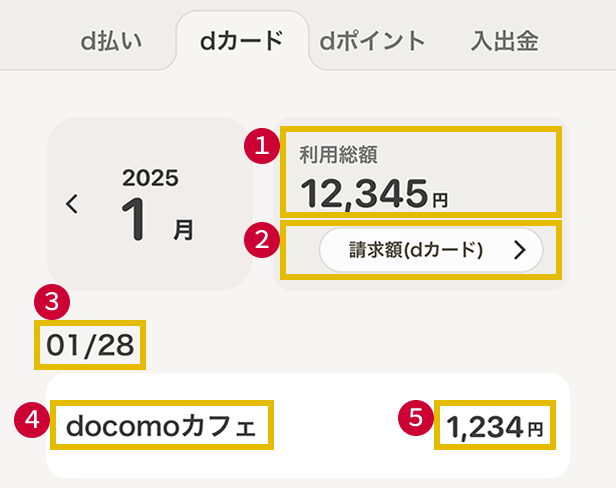Click the right chevron on the 請求額 button

coord(519,250)
